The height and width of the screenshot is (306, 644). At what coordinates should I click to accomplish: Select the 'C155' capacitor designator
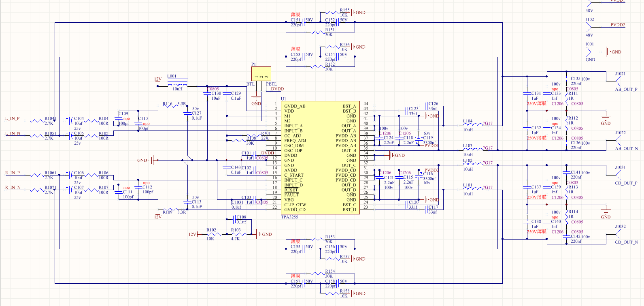coord(295,246)
